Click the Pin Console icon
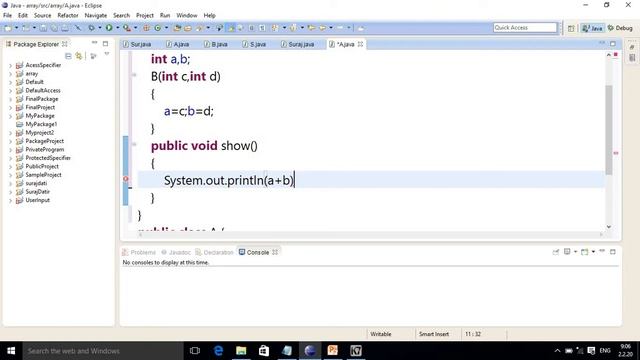 click(556, 252)
